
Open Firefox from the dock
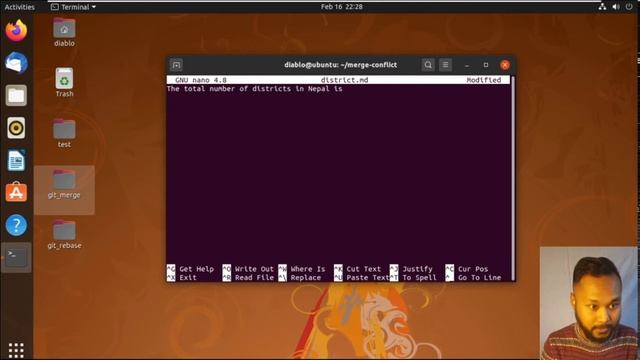click(x=16, y=31)
